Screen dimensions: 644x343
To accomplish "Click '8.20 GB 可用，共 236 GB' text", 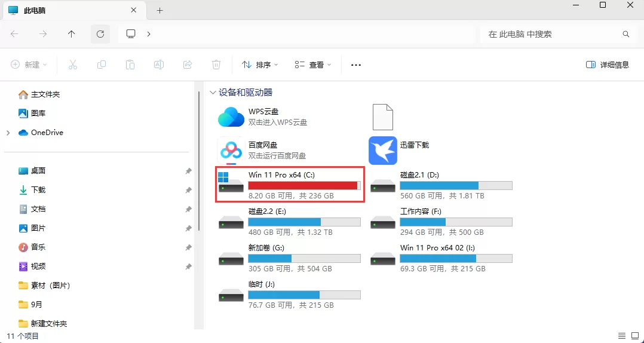I will click(x=291, y=196).
